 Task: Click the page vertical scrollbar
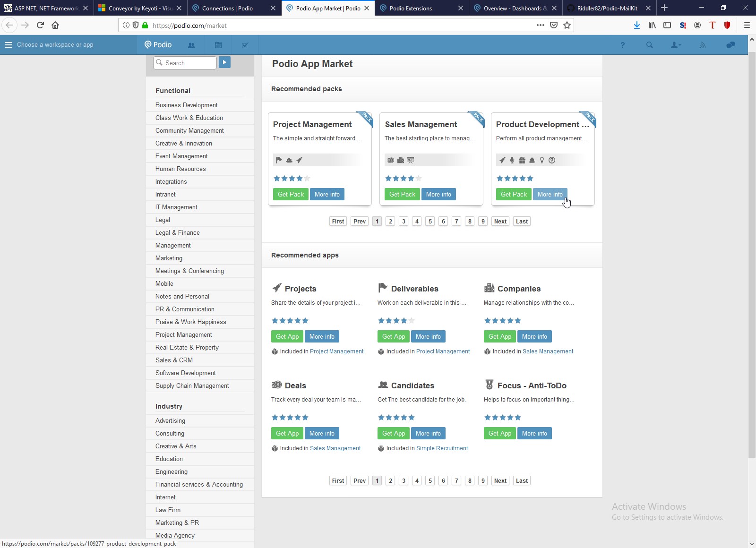click(752, 255)
